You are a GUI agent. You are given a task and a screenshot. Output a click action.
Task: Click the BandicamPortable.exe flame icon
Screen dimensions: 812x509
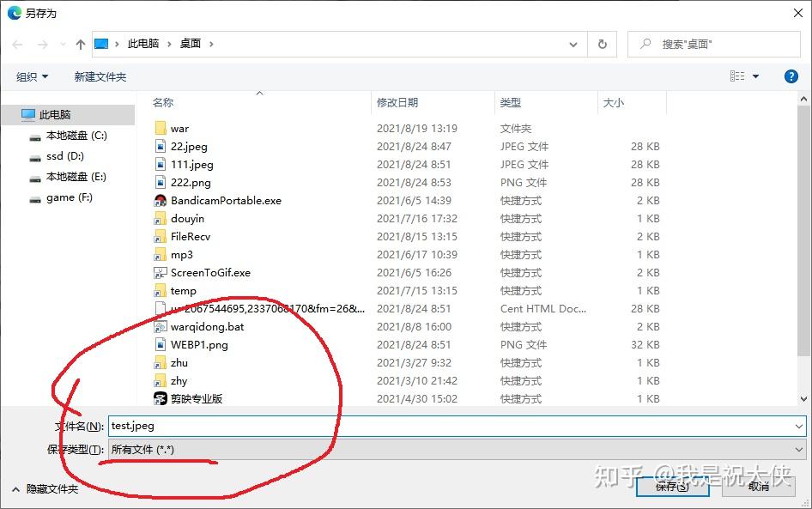tap(161, 200)
